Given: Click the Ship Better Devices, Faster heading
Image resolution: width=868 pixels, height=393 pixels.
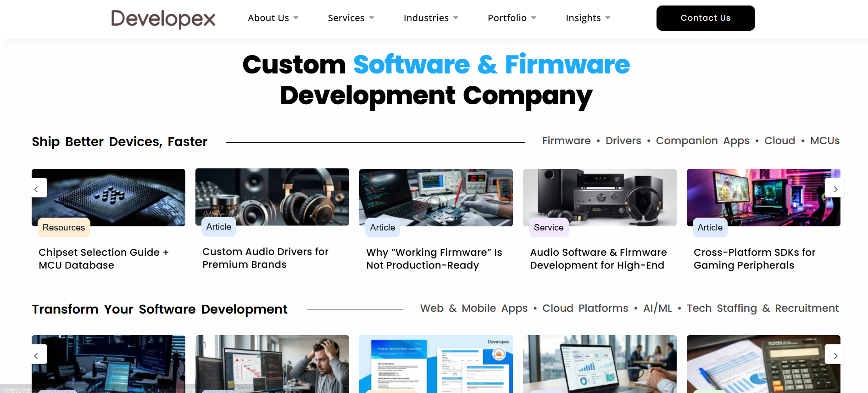Looking at the screenshot, I should point(119,141).
